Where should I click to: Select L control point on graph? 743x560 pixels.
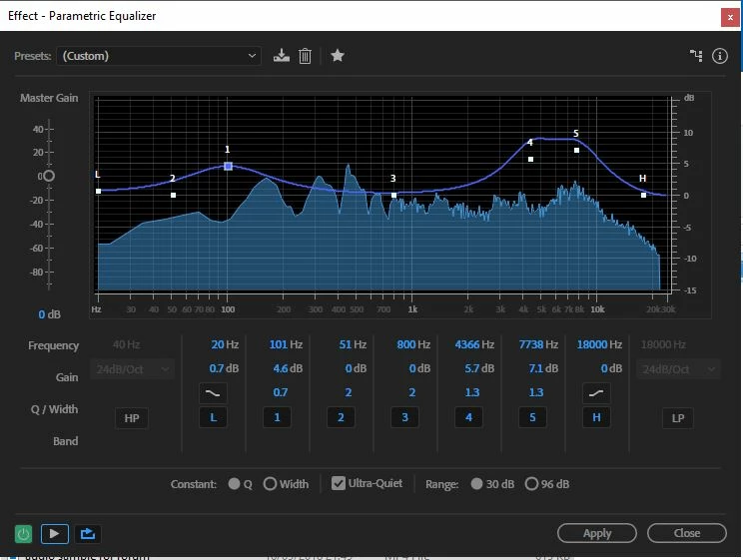tap(99, 192)
